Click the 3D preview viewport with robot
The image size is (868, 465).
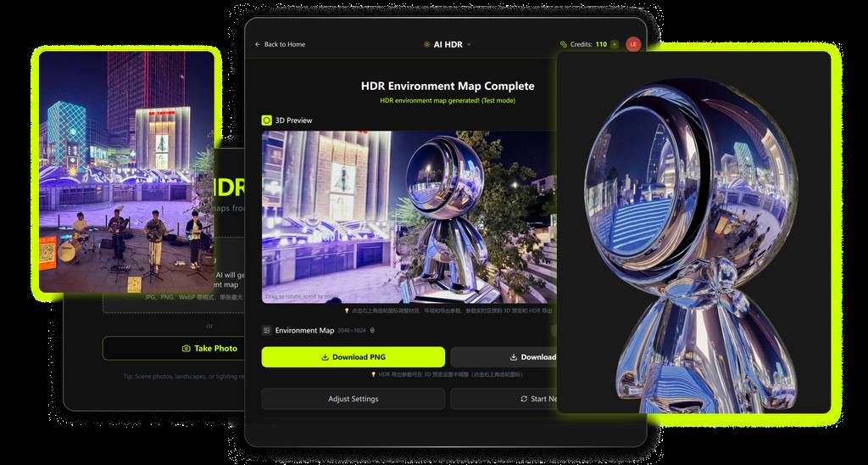(x=409, y=217)
